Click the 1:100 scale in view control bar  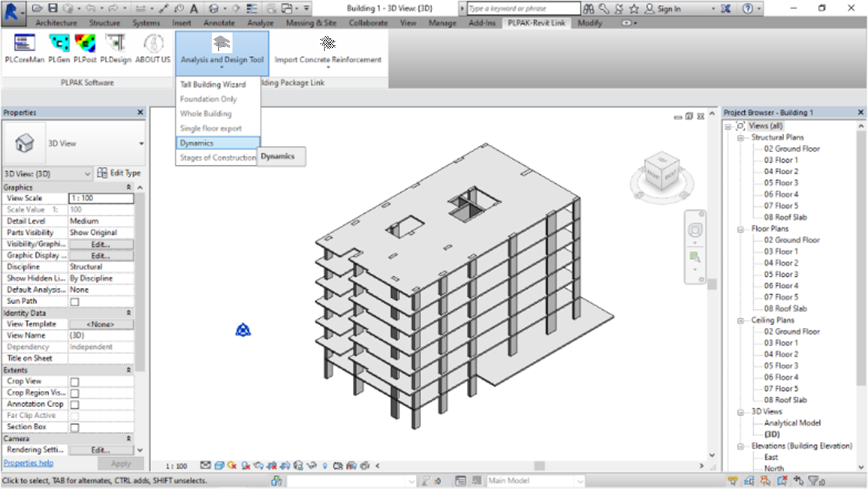point(176,466)
